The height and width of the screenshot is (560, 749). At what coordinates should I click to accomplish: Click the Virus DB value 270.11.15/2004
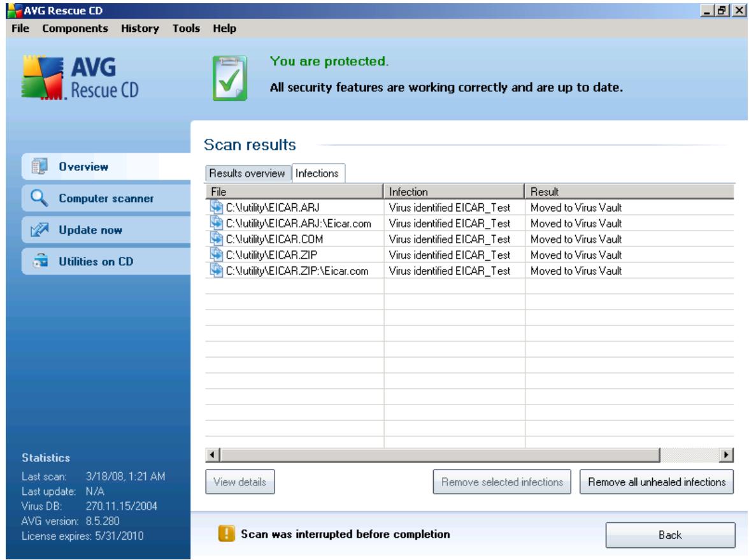122,506
